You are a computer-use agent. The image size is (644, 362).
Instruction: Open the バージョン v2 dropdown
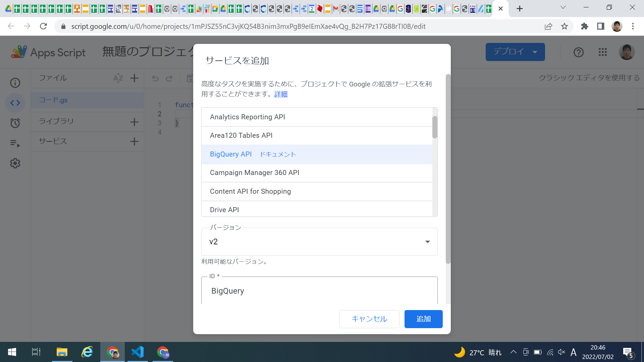pos(319,242)
